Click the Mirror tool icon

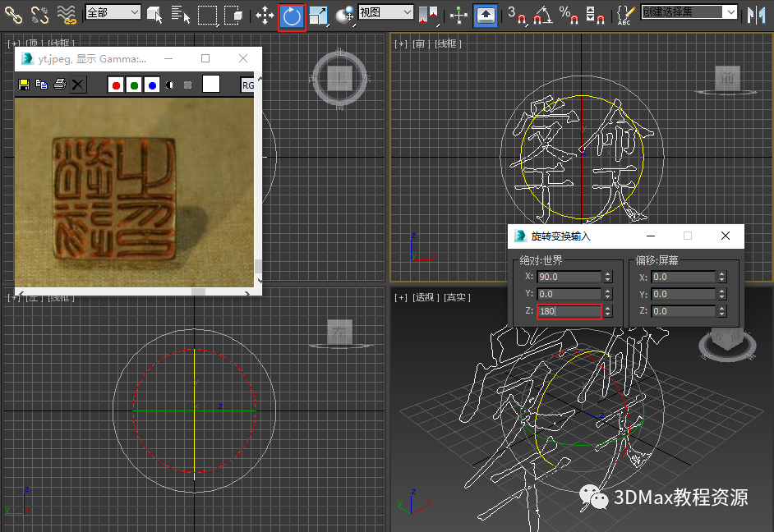[756, 16]
